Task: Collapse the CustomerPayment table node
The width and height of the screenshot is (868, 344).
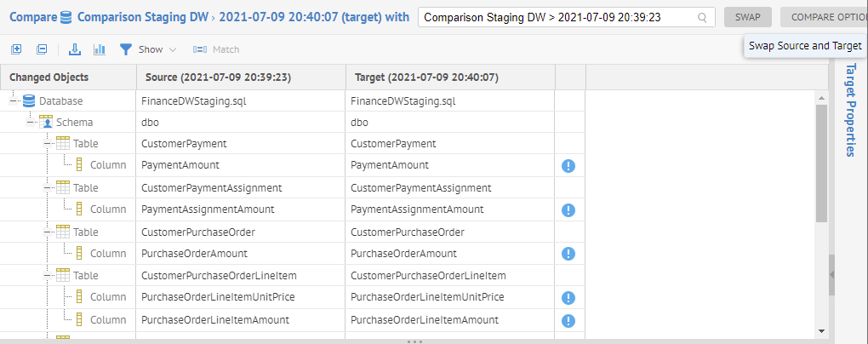Action: pos(48,144)
